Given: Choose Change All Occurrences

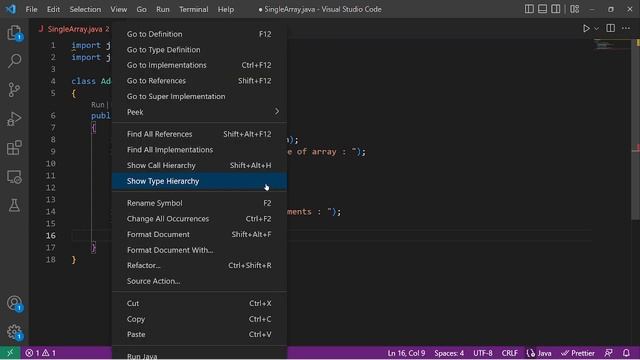Looking at the screenshot, I should (x=199, y=219).
